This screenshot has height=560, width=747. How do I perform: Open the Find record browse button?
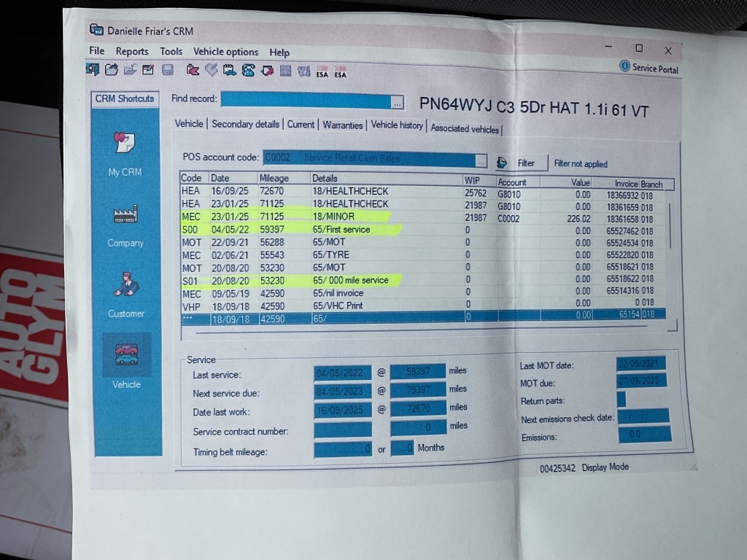tap(396, 102)
